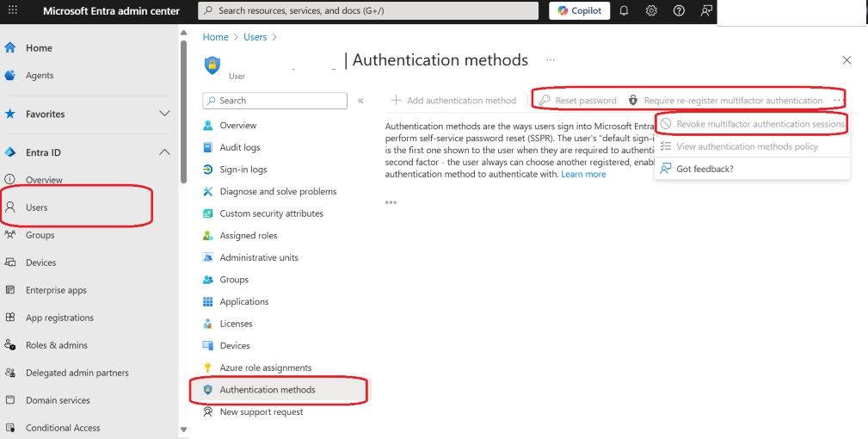Screen dimensions: 868x439
Task: Open Devices in left navigation sidebar
Action: coord(40,263)
